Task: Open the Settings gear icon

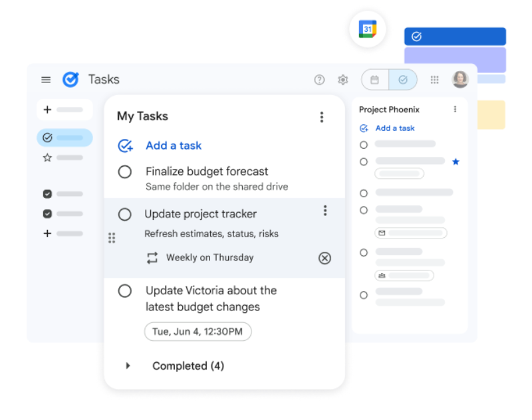Action: tap(342, 80)
